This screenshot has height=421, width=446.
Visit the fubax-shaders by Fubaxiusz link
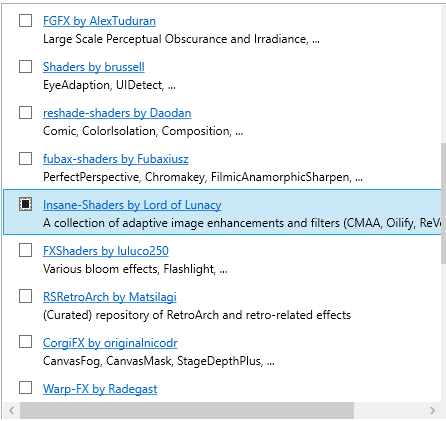pos(116,159)
